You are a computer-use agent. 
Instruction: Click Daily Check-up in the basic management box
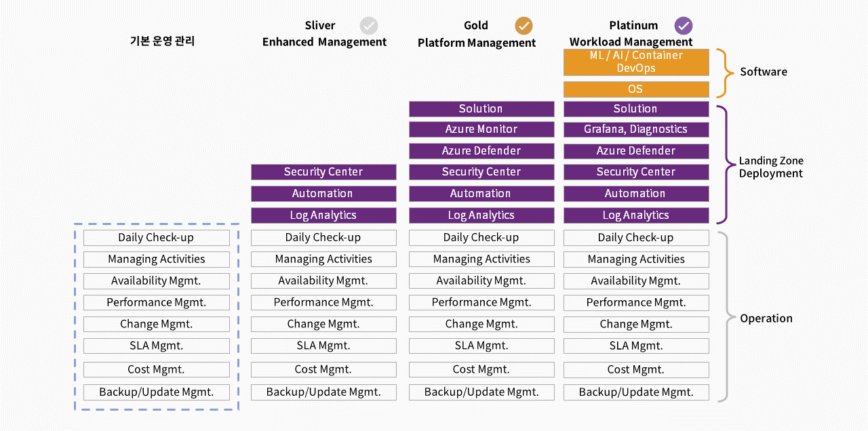157,238
